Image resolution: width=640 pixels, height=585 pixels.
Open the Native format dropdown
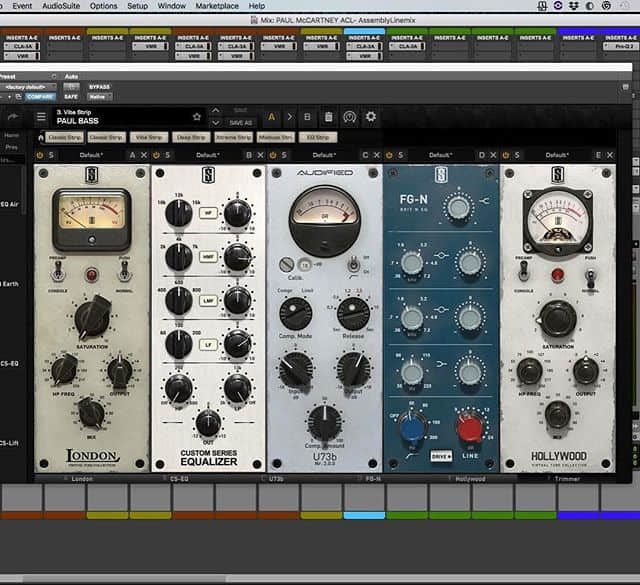99,97
